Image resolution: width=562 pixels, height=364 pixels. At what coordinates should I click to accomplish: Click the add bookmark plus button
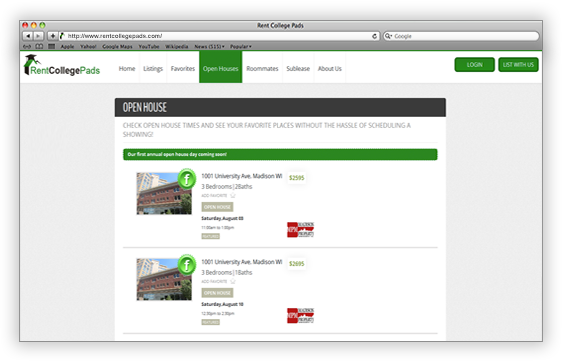click(53, 36)
